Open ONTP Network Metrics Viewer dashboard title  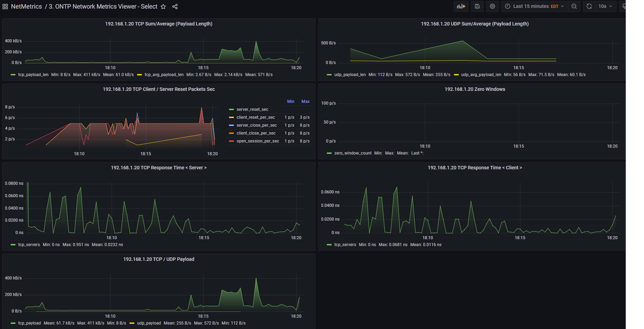[x=103, y=7]
